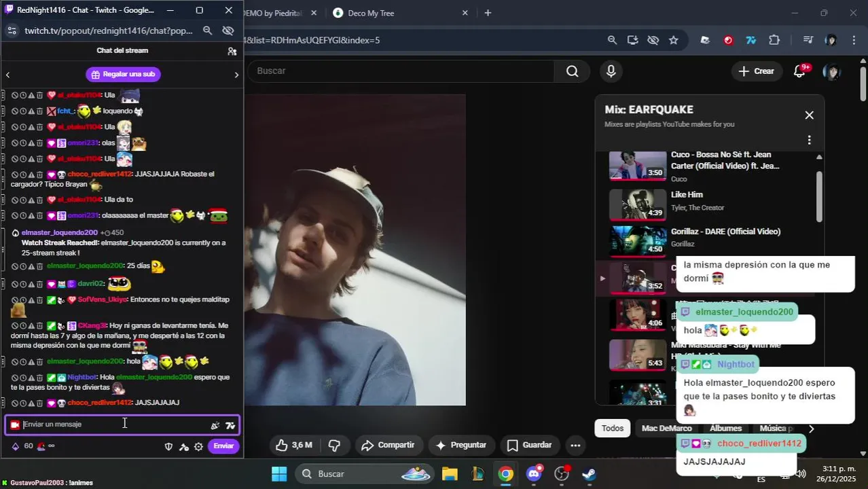Select Mac DeMarco filter chip
Viewport: 868px width, 489px height.
[666, 429]
